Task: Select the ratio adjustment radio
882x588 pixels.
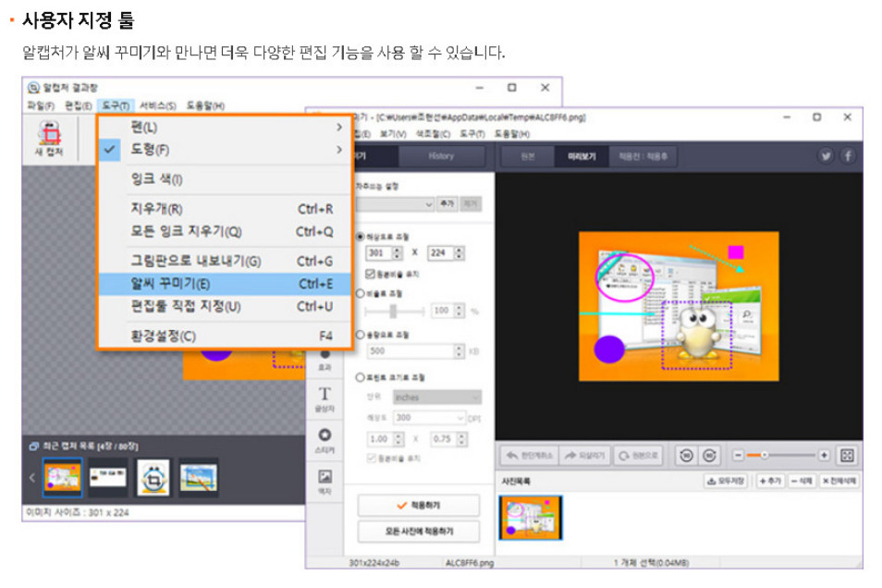Action: click(361, 293)
